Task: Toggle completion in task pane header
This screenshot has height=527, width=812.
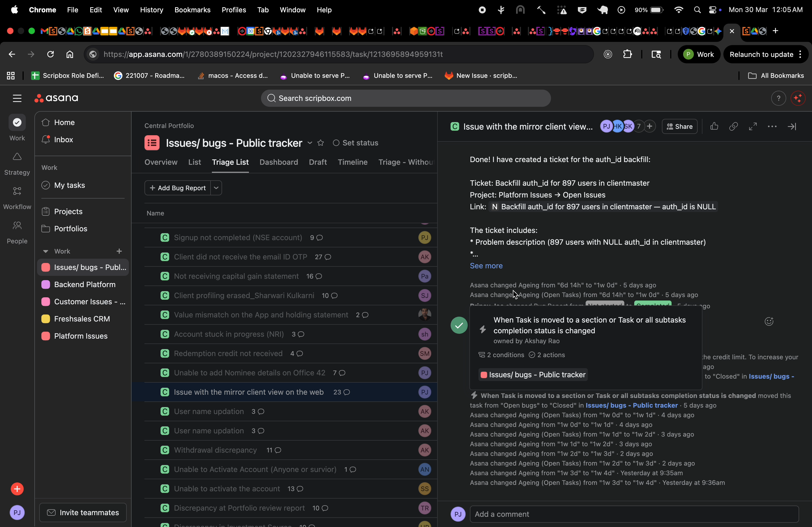Action: point(455,126)
